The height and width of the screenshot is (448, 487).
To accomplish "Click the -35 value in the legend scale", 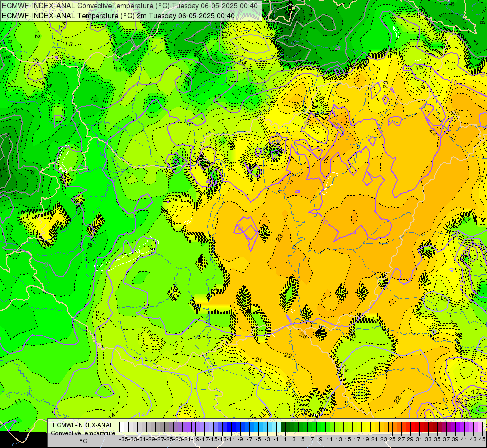I will point(123,439).
